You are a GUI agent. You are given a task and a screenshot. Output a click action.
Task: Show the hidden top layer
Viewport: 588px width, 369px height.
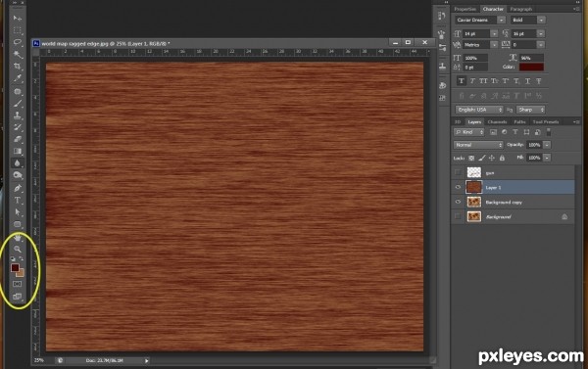pos(458,172)
